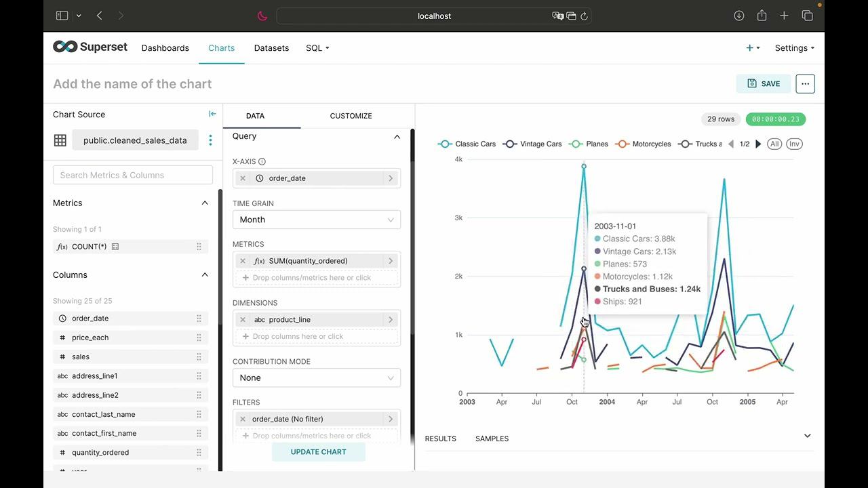Collapse the Chart Source panel
The height and width of the screenshot is (488, 868).
pyautogui.click(x=212, y=114)
